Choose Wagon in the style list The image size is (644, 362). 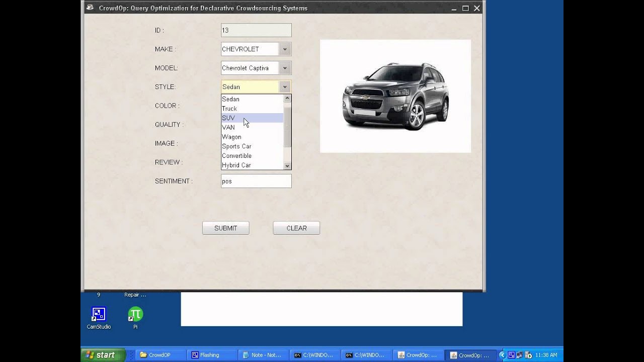(x=252, y=137)
